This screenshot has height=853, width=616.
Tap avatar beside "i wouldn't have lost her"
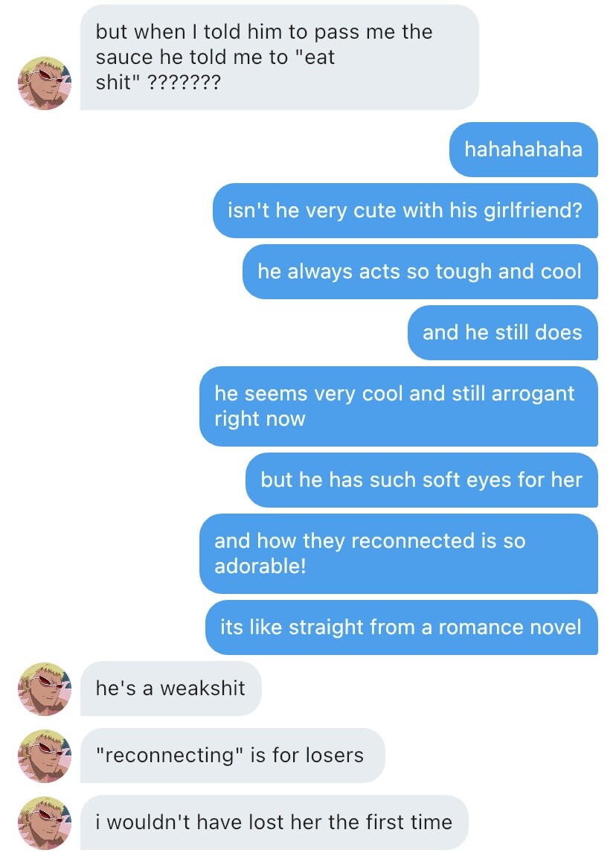(45, 822)
